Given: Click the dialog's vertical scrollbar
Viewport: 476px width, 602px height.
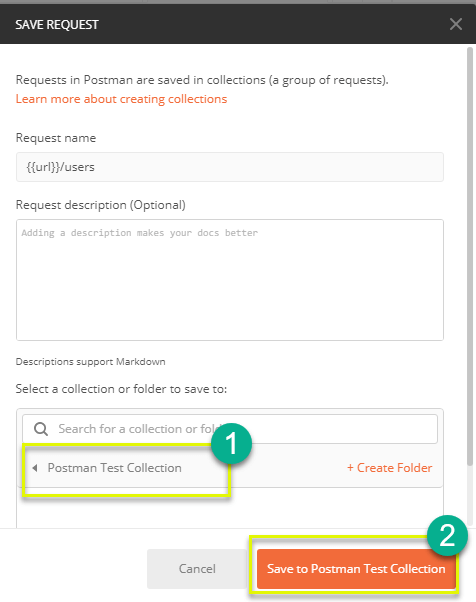Looking at the screenshot, I should point(470,256).
